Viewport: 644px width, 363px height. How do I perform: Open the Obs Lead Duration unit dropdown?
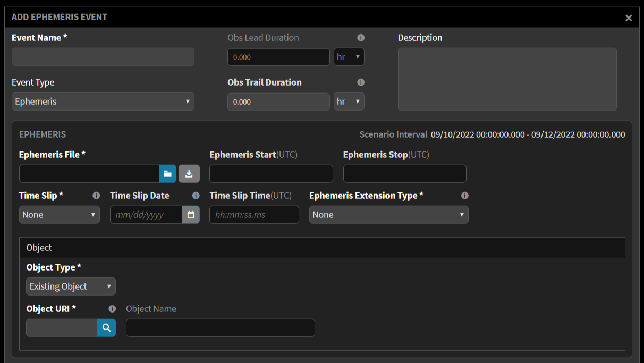coord(349,57)
